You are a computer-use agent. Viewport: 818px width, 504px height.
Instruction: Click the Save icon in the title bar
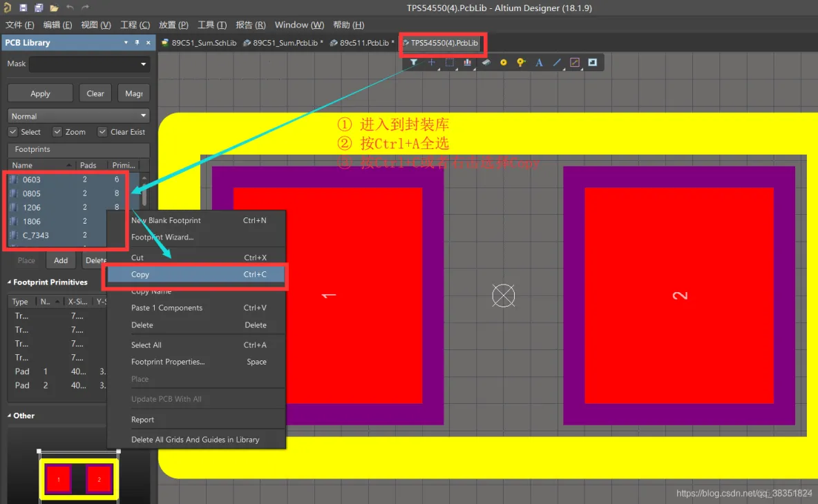point(23,8)
